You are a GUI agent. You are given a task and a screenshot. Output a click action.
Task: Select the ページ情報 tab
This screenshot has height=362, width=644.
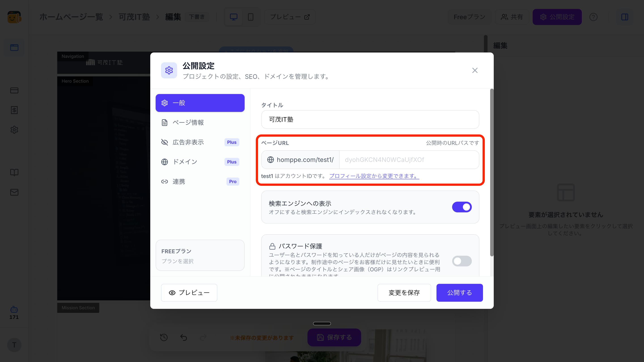[200, 123]
